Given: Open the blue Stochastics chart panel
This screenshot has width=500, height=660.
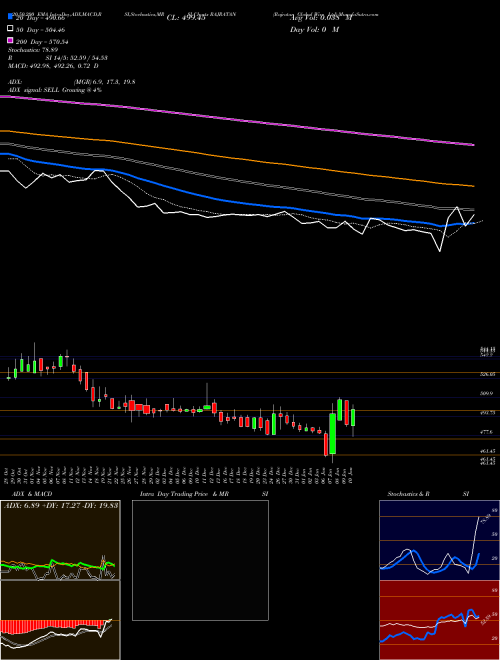Looking at the screenshot, I should (x=439, y=540).
